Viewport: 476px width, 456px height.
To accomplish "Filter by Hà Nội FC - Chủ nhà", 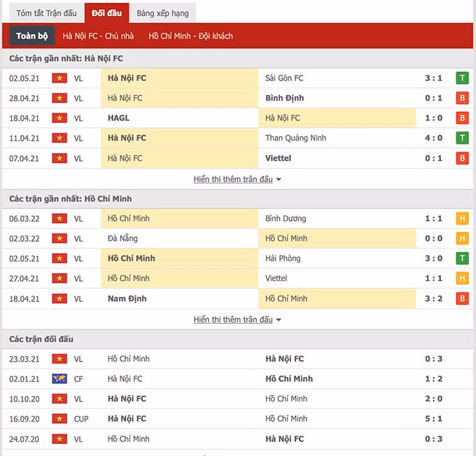I will (x=98, y=36).
